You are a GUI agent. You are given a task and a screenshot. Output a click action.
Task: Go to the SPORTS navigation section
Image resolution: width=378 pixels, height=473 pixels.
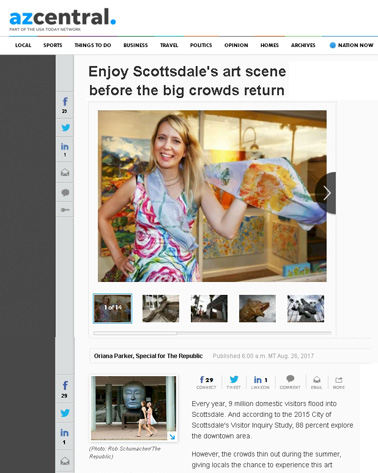53,45
